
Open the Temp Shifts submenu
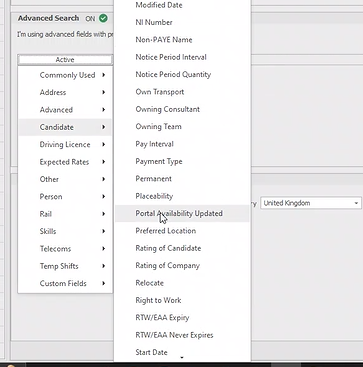click(x=66, y=266)
